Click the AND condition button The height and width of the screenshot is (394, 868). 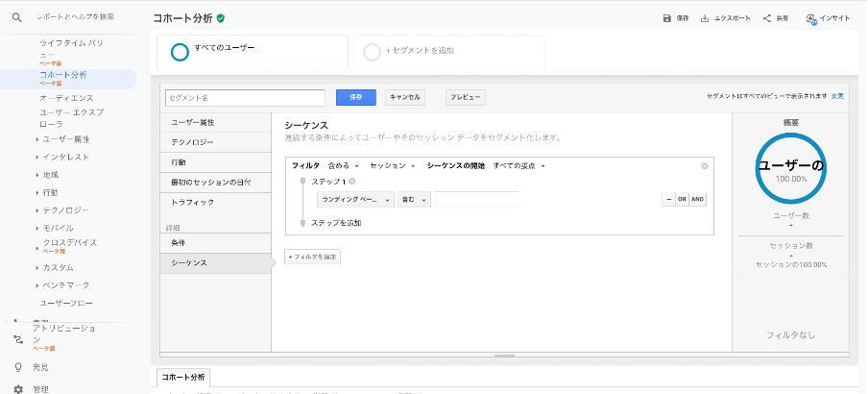click(697, 199)
